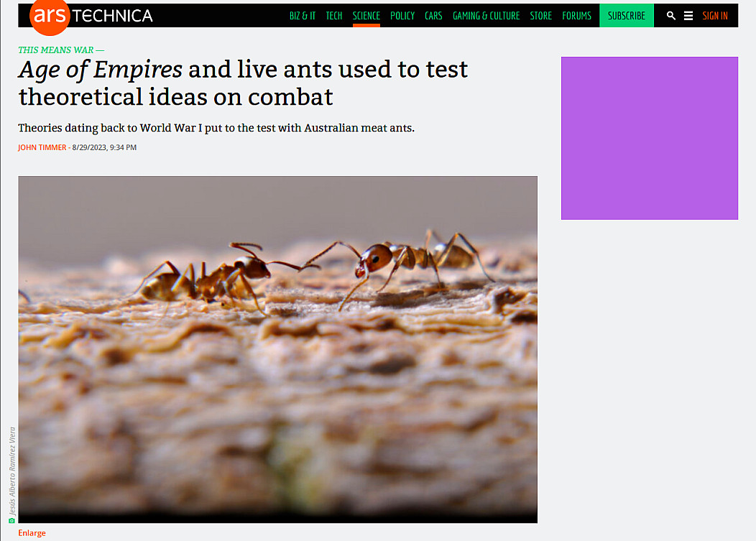
Task: Click the Sign In link
Action: pos(714,16)
